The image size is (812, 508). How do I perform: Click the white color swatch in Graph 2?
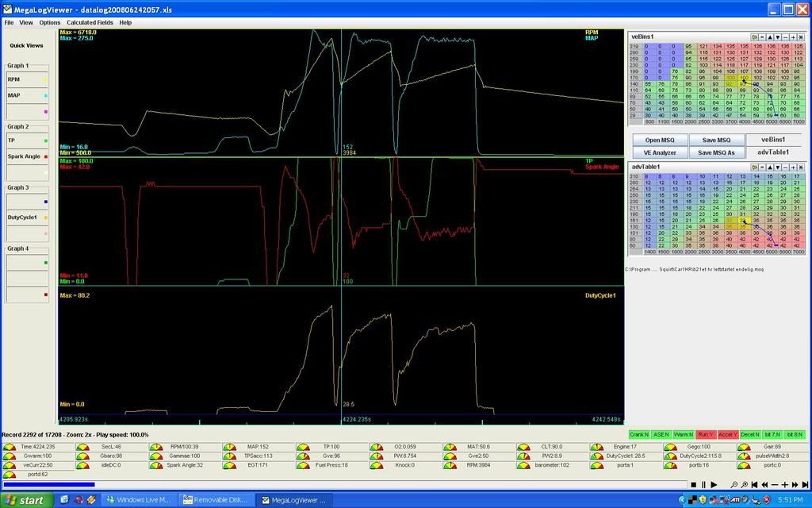point(45,172)
